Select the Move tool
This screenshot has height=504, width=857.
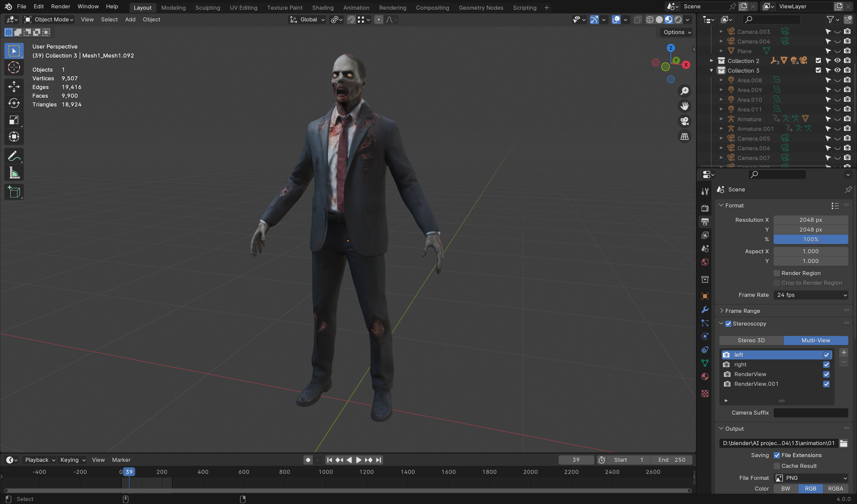pos(14,87)
